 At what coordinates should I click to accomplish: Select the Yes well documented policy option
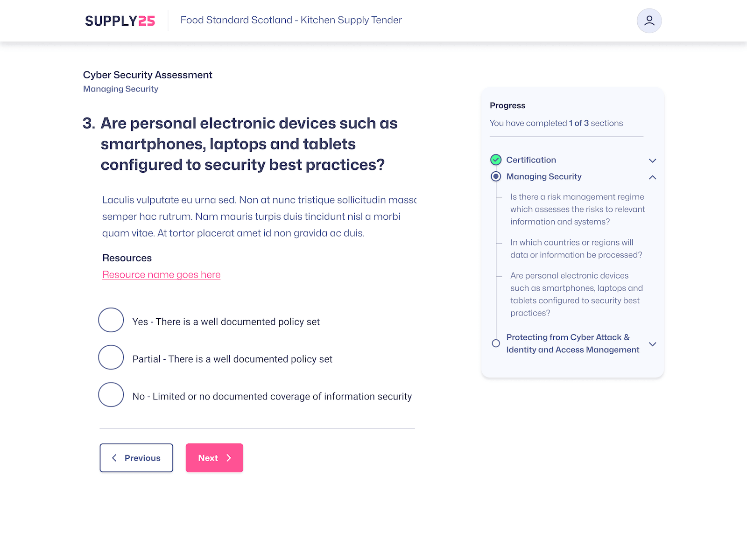pos(111,320)
